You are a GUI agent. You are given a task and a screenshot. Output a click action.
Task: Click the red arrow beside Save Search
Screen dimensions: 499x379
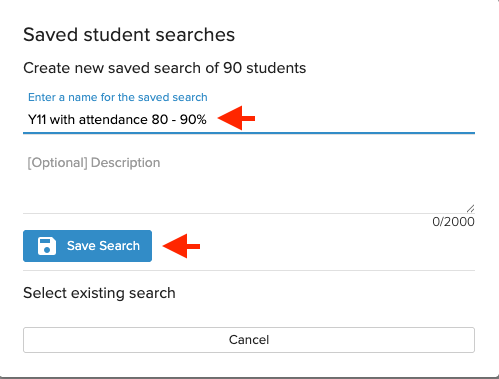181,246
